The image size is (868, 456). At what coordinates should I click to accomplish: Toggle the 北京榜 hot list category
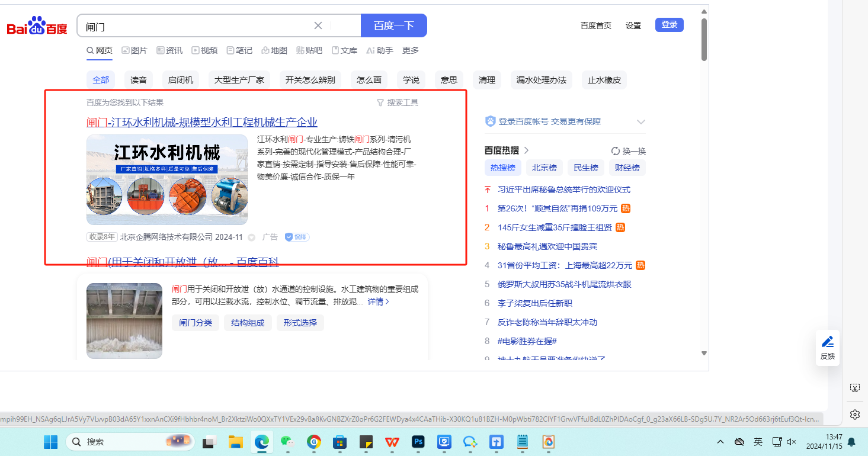(544, 168)
